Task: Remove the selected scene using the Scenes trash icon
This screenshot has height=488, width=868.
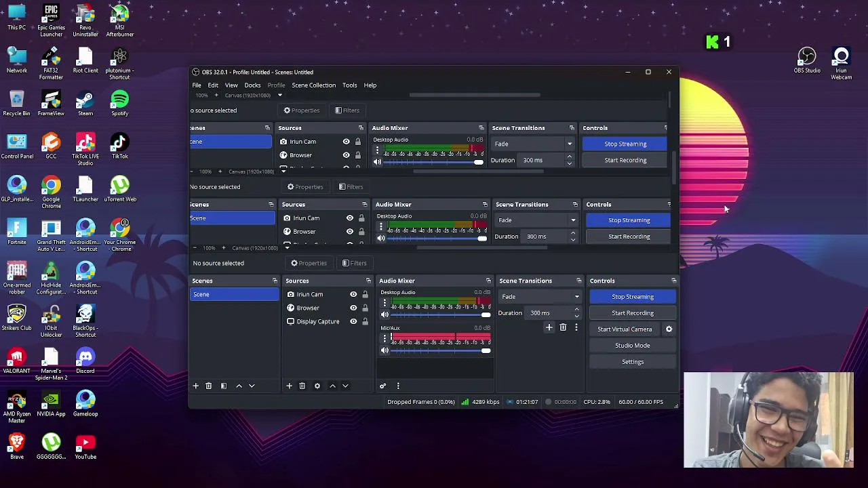Action: pos(208,386)
